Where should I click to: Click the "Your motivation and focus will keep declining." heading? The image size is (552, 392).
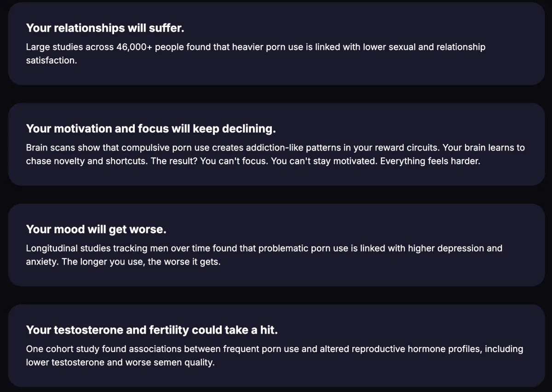(x=151, y=129)
